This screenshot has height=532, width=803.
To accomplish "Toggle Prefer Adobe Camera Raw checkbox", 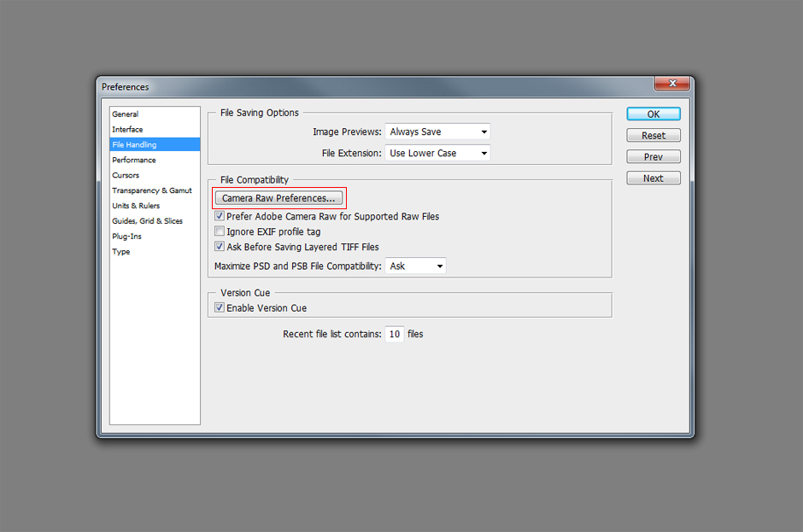I will point(220,216).
